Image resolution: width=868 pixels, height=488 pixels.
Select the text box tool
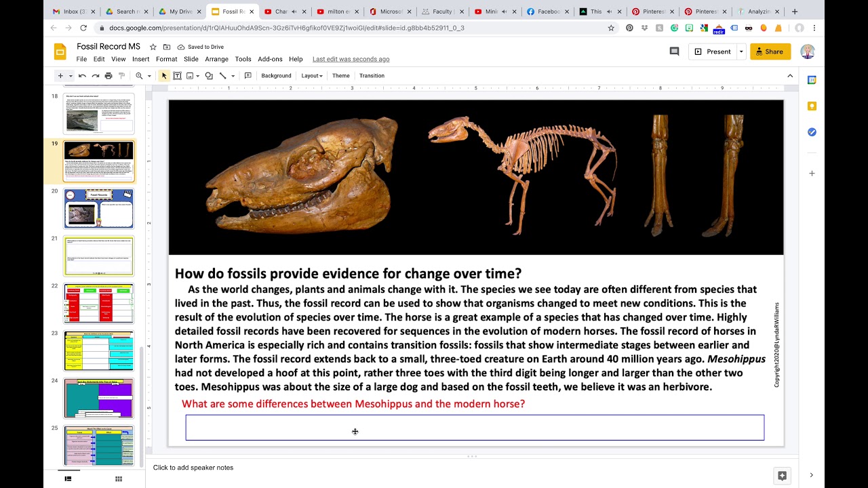[x=177, y=75]
